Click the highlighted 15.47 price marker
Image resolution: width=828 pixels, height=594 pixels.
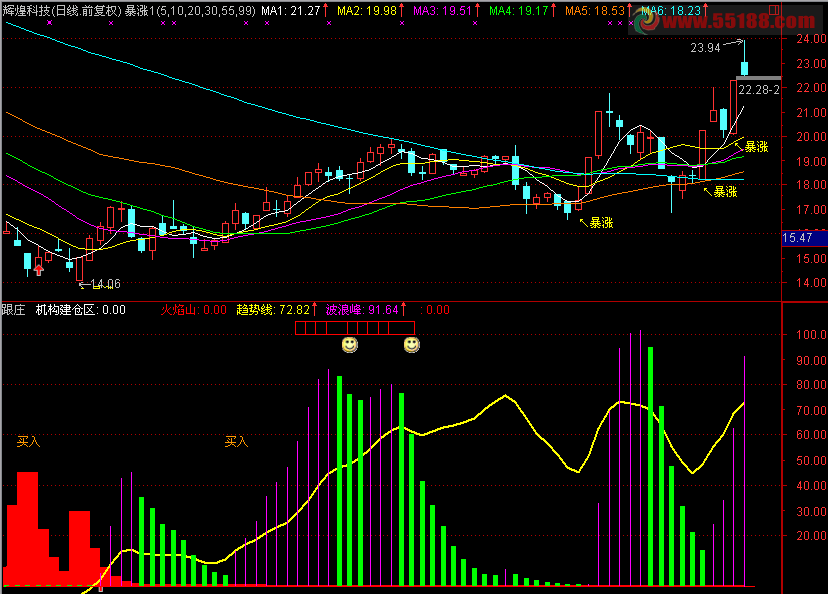[804, 238]
